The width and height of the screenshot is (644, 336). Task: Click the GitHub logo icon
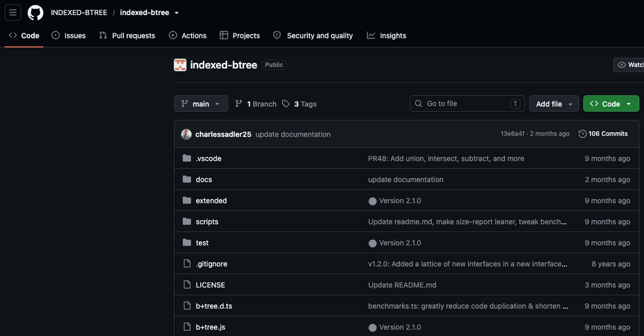(35, 13)
